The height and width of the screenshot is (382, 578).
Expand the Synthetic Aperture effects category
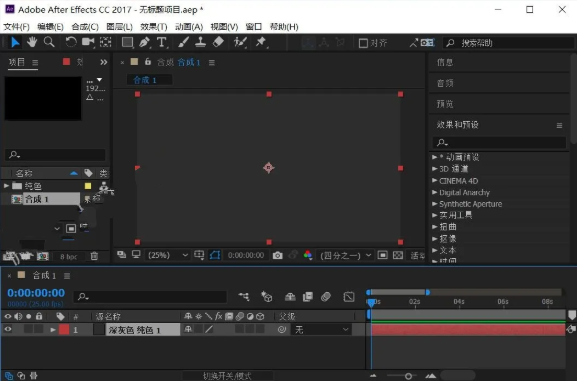435,204
